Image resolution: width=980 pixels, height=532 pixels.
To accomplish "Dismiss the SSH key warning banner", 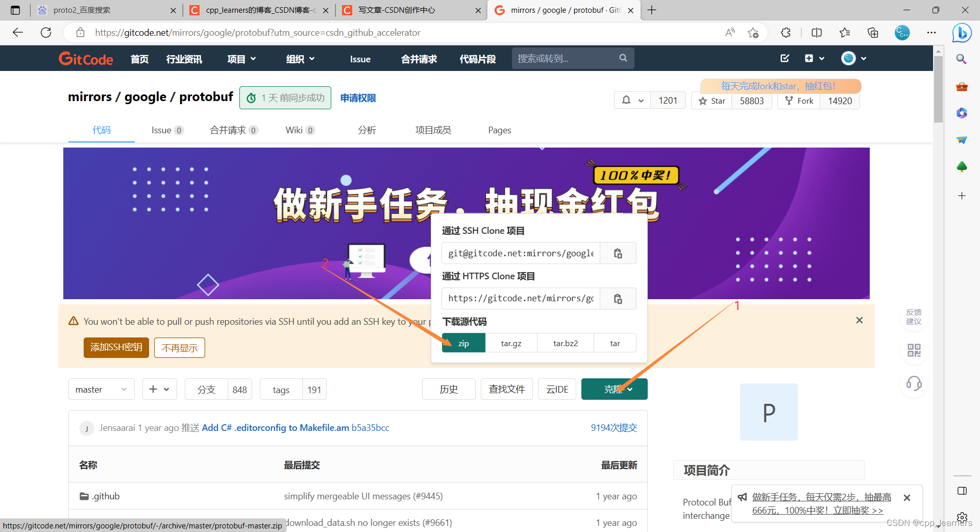I will pyautogui.click(x=860, y=320).
